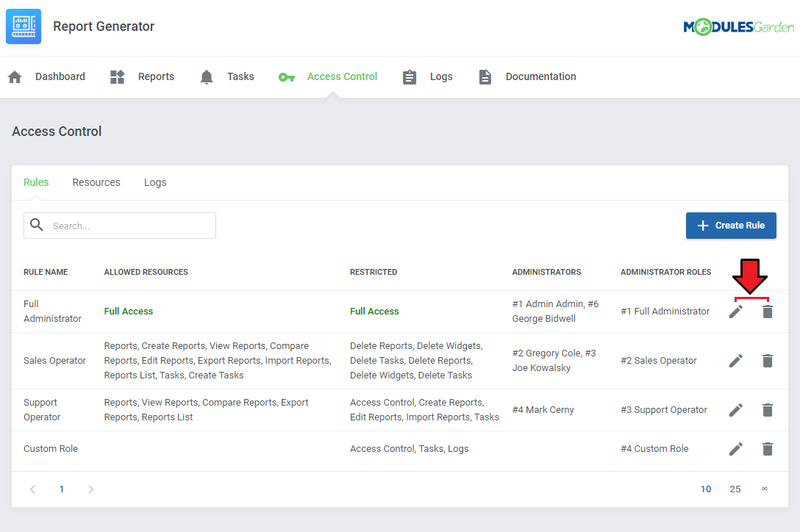Open the Access Control menu item
The image size is (800, 532).
tap(342, 76)
